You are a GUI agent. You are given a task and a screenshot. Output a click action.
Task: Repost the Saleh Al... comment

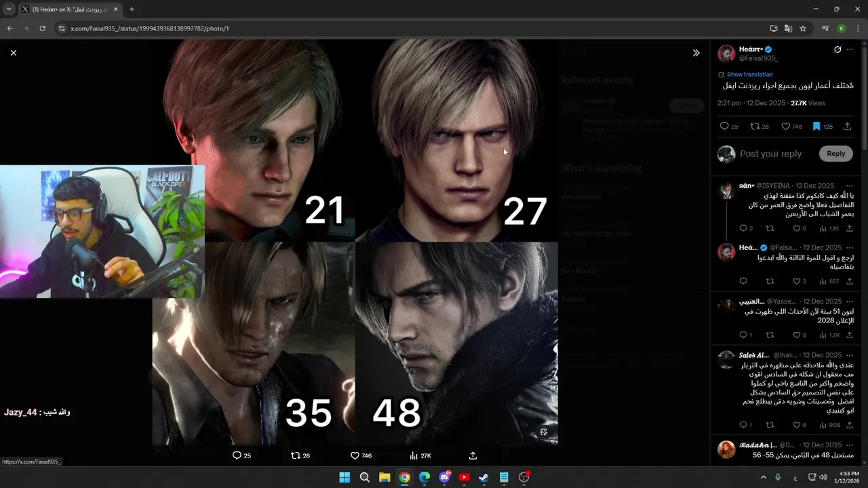(x=770, y=425)
